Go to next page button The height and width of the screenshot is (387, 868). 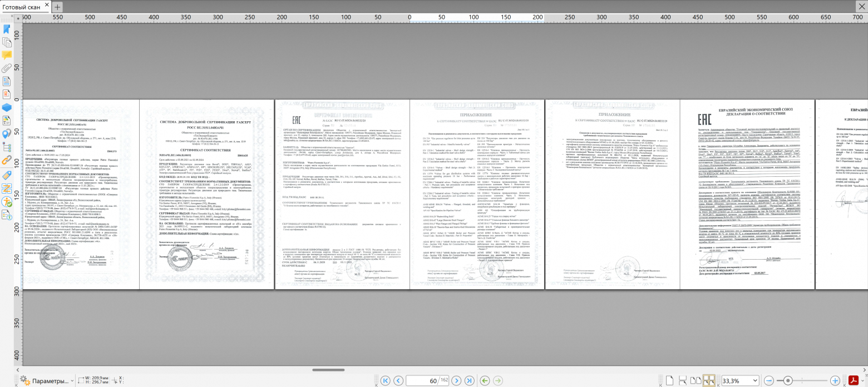[456, 380]
